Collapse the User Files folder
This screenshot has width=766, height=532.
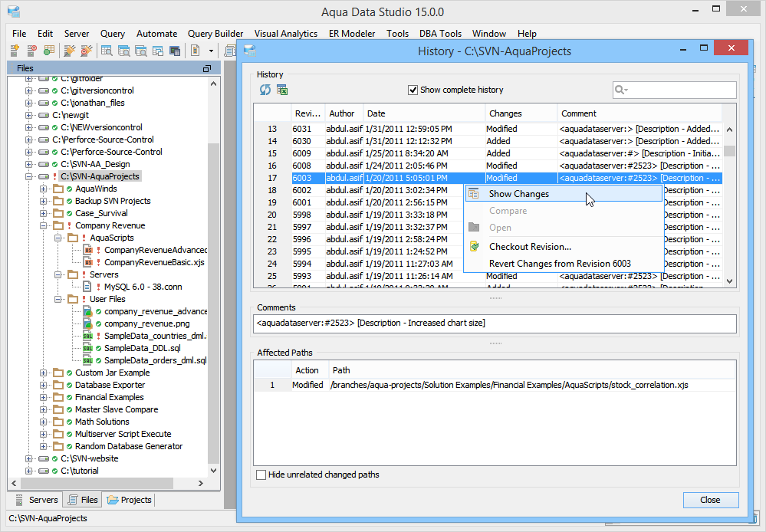click(x=58, y=299)
